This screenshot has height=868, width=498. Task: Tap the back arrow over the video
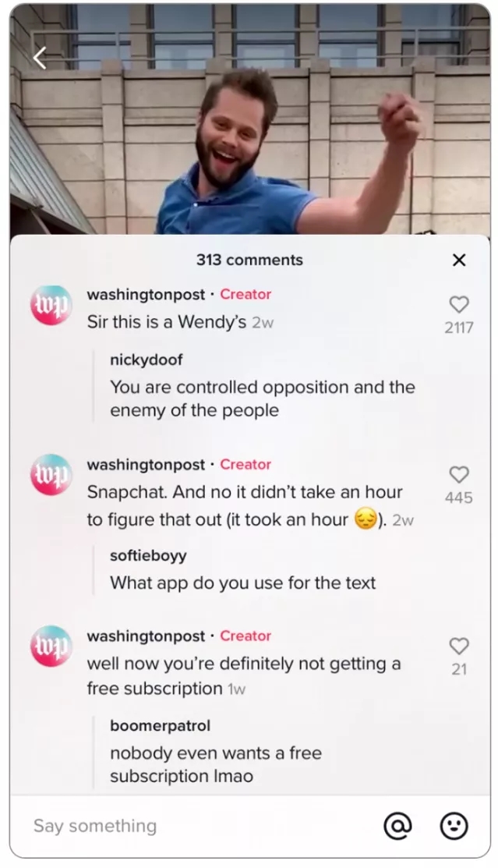[40, 58]
